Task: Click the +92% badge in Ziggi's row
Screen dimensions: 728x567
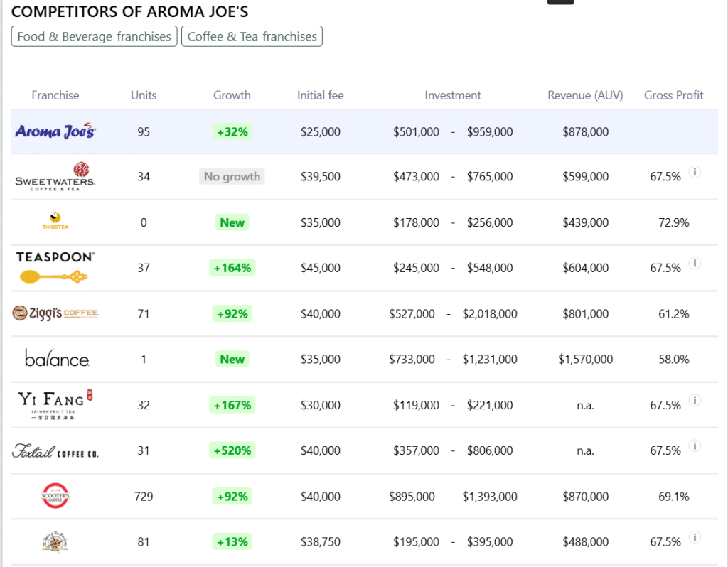Action: [232, 313]
